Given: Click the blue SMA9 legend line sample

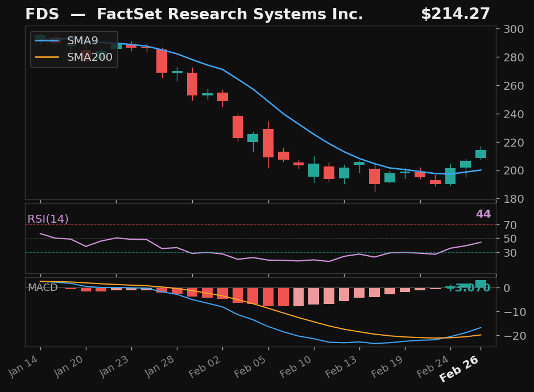Looking at the screenshot, I should (x=47, y=40).
